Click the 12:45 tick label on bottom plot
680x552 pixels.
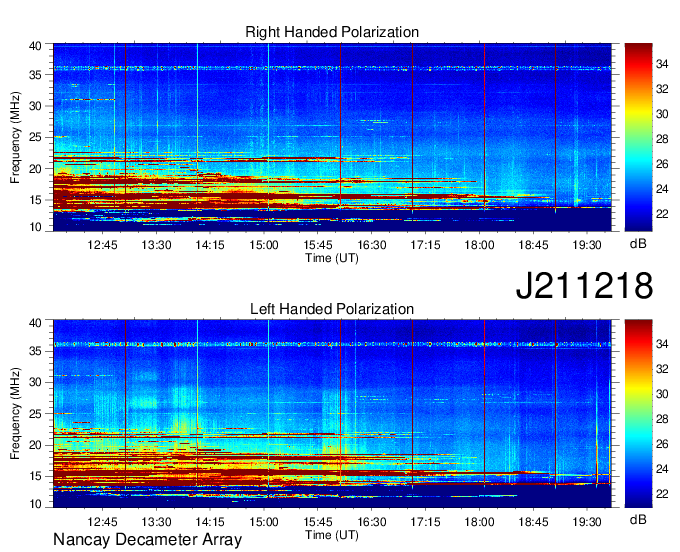click(102, 521)
